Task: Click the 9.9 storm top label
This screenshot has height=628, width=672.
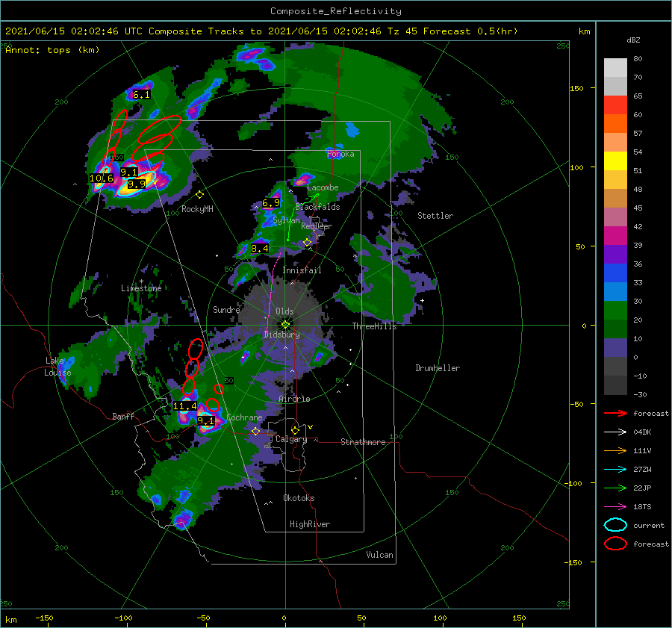Action: (x=137, y=184)
